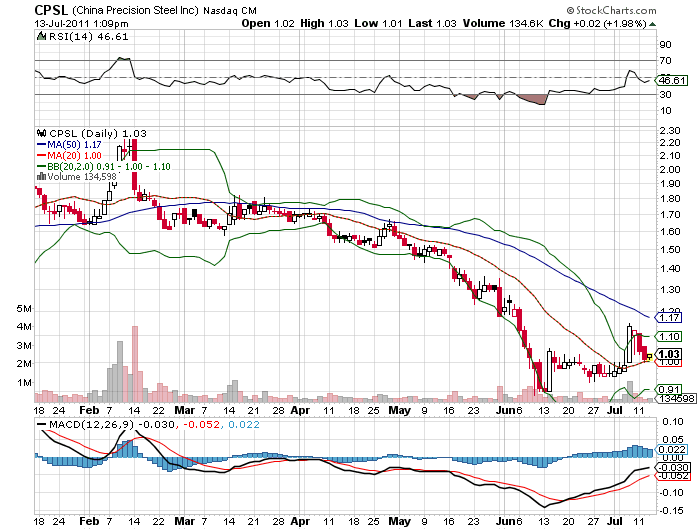The height and width of the screenshot is (530, 700).
Task: Click the red -0.052 signal value in MACD legend
Action: [x=202, y=425]
